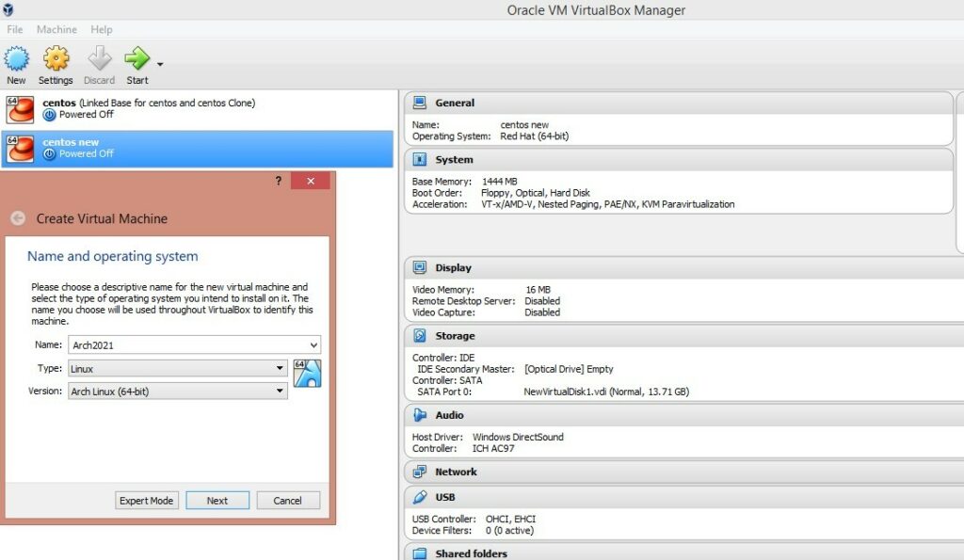Image resolution: width=964 pixels, height=560 pixels.
Task: Click Powered Off status icon of centos
Action: (49, 114)
